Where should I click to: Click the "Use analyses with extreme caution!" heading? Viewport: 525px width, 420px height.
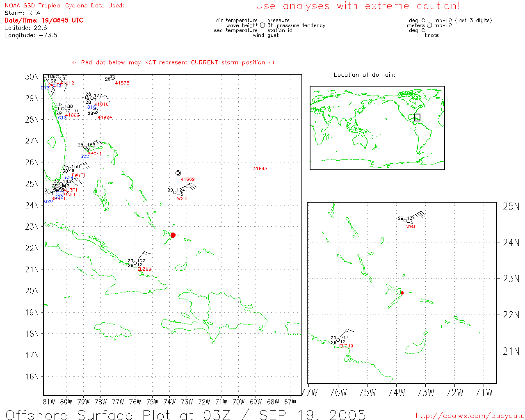pyautogui.click(x=358, y=6)
